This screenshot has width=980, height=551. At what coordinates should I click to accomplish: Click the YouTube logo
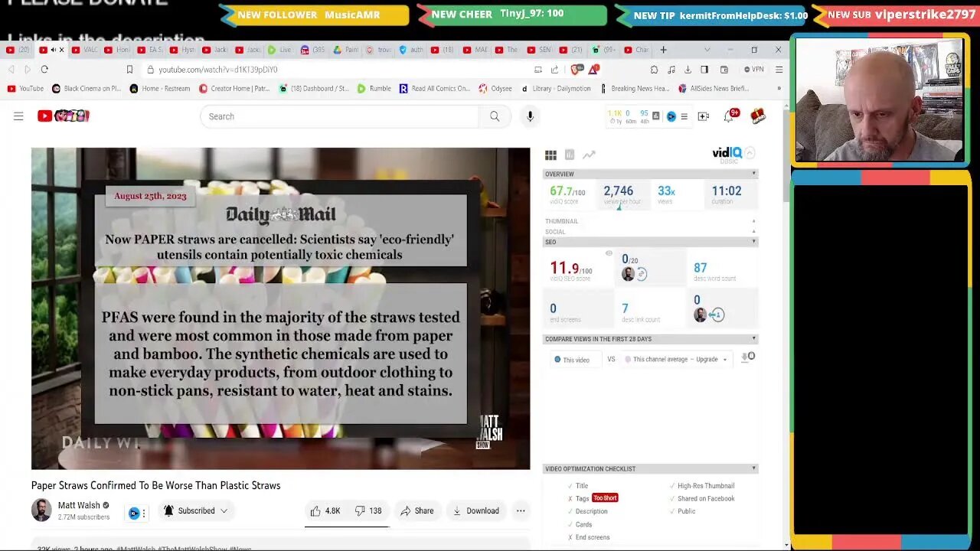point(64,116)
